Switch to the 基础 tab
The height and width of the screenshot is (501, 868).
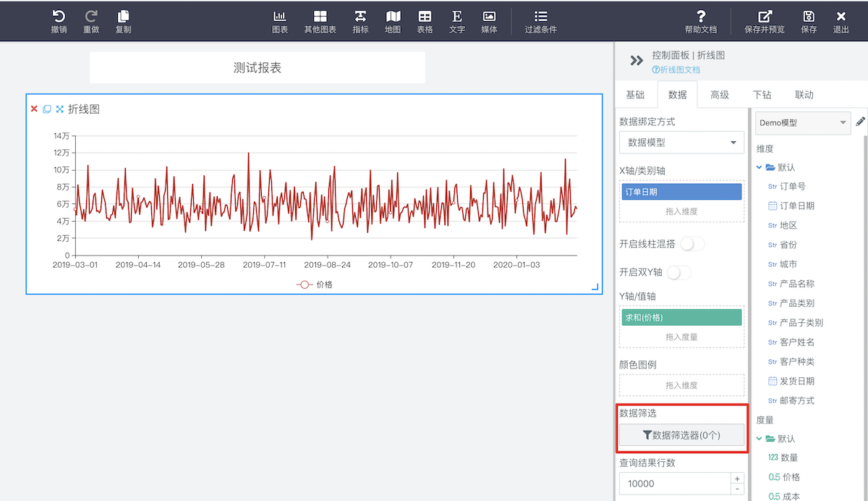tap(635, 95)
